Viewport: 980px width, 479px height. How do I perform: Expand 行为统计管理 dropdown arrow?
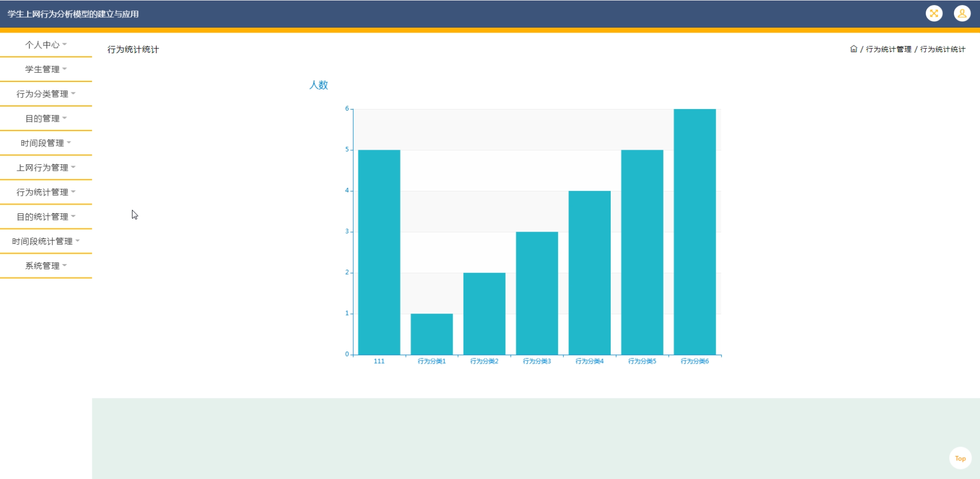[x=74, y=191]
